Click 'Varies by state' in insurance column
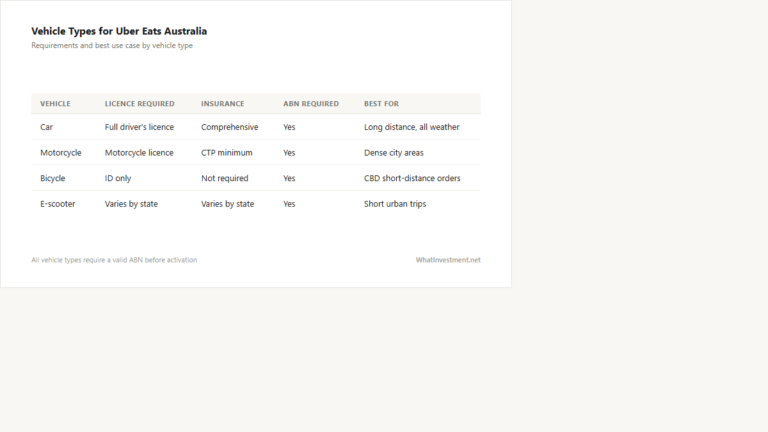This screenshot has width=768, height=432. [228, 204]
